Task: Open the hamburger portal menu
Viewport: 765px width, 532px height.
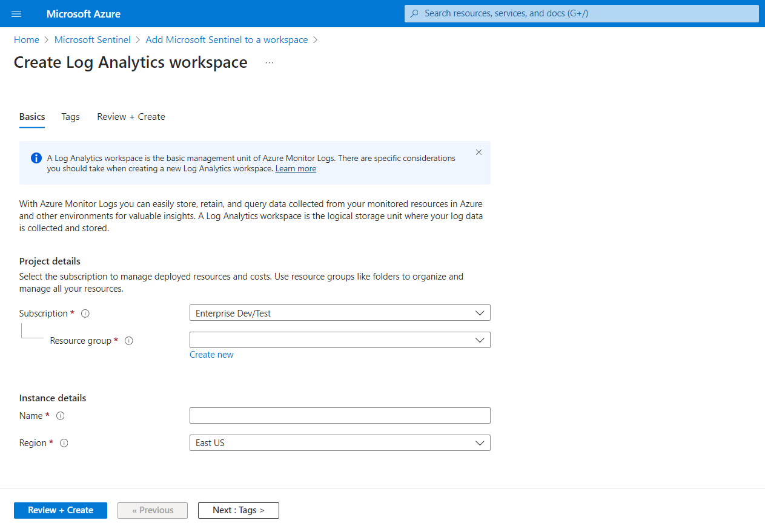Action: click(x=16, y=14)
